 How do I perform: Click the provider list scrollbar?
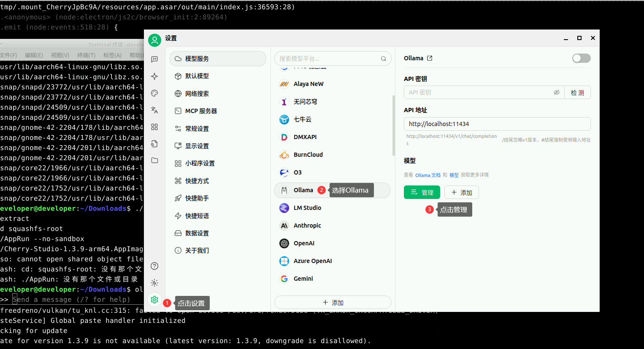point(394,126)
